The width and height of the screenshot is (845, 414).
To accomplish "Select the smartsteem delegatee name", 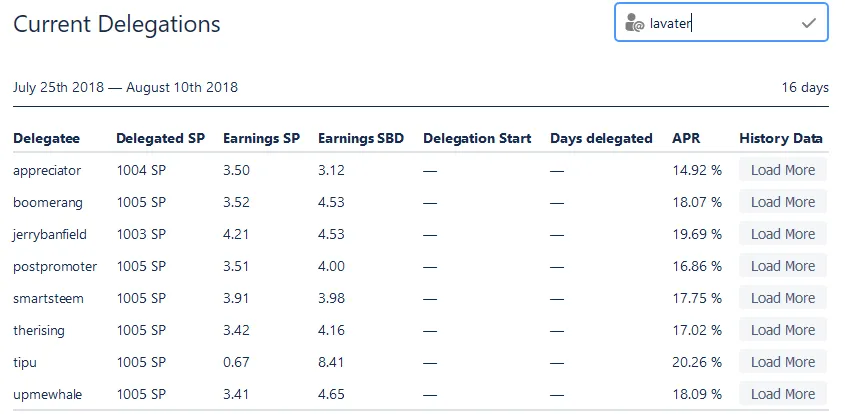I will 49,298.
